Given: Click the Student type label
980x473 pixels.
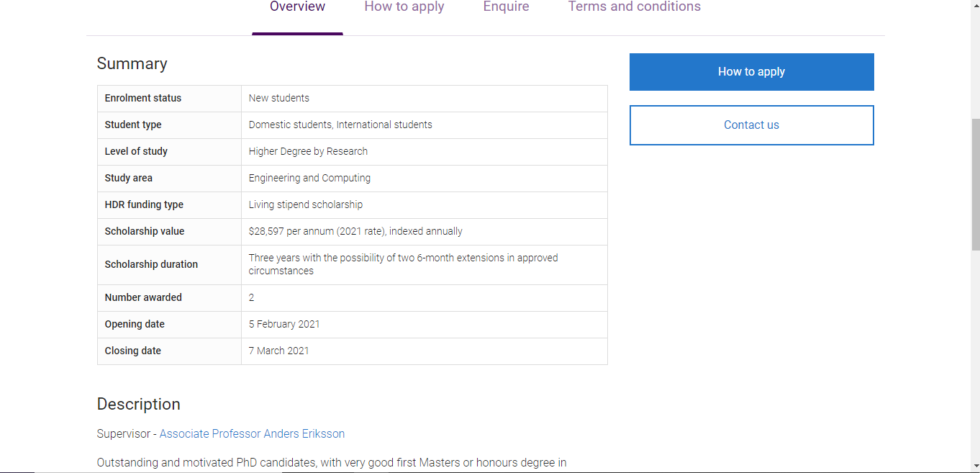Looking at the screenshot, I should pos(133,125).
